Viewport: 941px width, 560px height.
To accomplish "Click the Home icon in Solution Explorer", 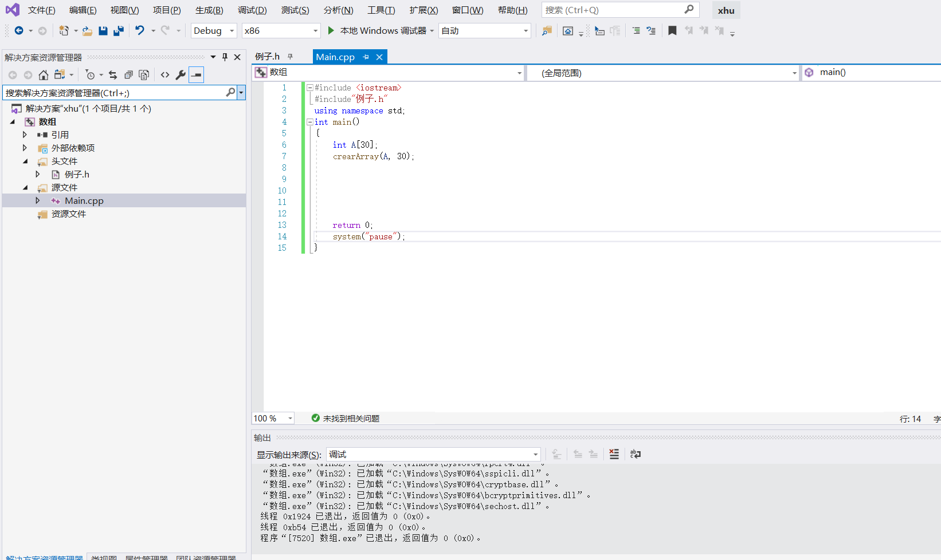I will tap(44, 75).
